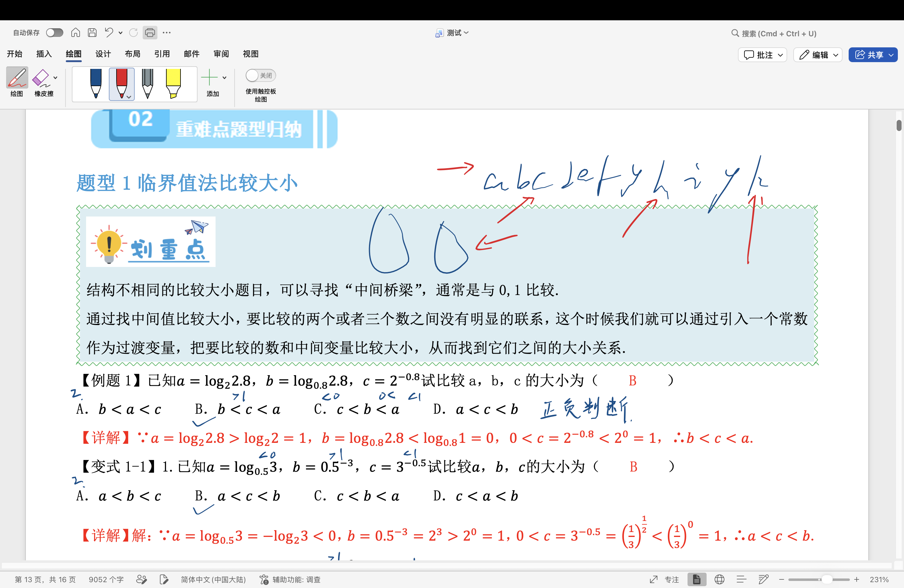Click the word count 9052 个字
Screen dimensions: 904x588
click(x=106, y=580)
